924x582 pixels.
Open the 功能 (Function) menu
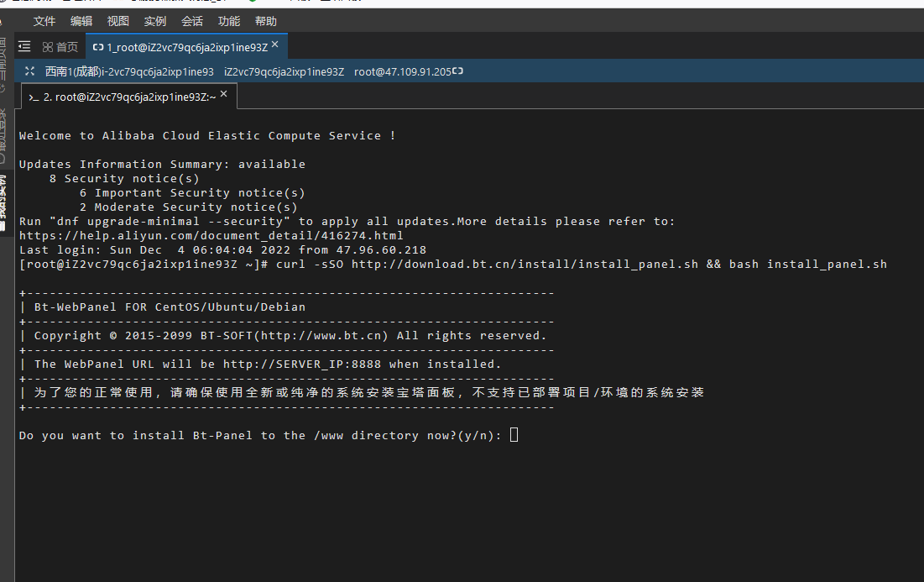(228, 21)
